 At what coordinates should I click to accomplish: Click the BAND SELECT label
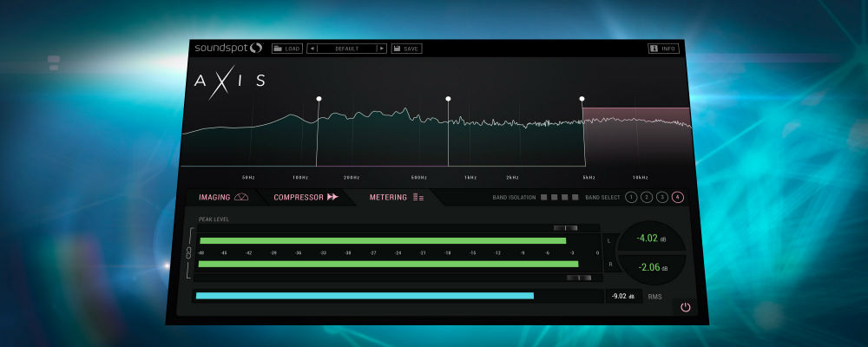(x=603, y=198)
